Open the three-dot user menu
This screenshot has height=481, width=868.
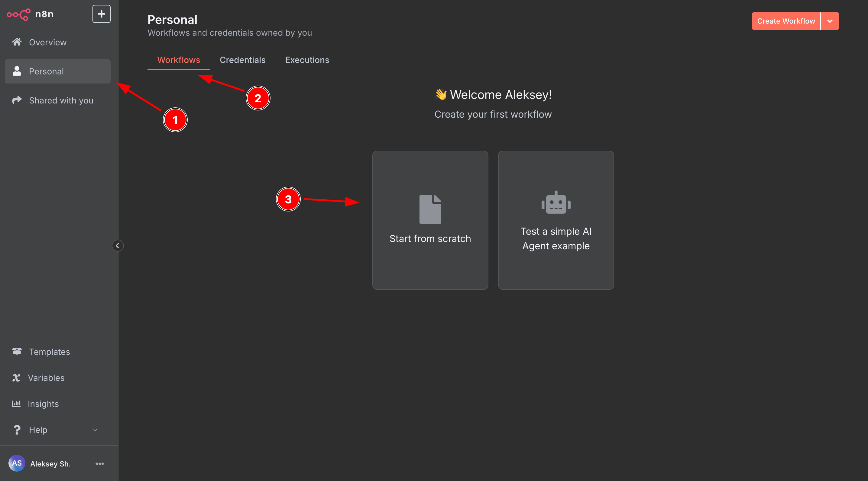click(100, 463)
